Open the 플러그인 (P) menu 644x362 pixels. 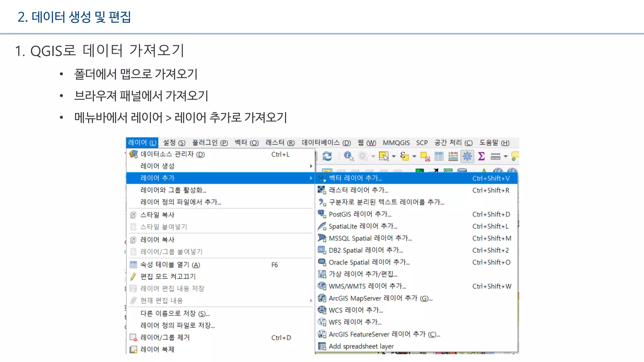click(x=210, y=143)
